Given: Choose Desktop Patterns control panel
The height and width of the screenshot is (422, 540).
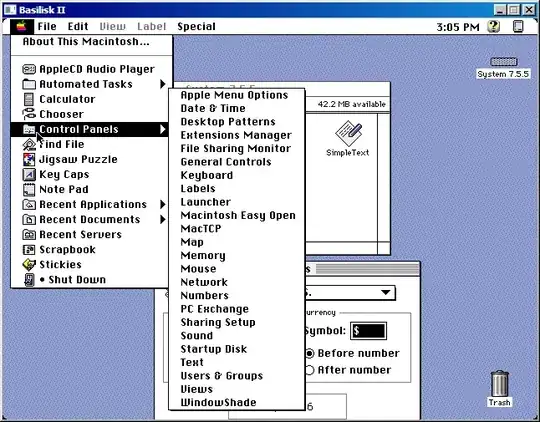Looking at the screenshot, I should coord(237,122).
